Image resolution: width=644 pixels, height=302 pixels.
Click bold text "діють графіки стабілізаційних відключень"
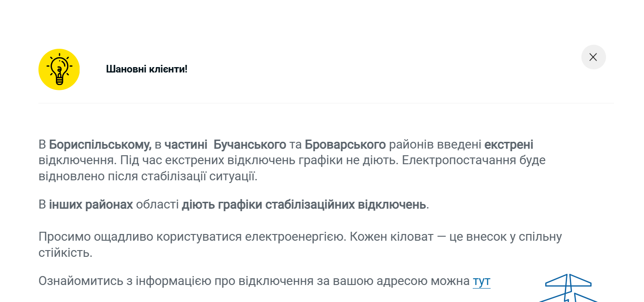click(x=304, y=205)
